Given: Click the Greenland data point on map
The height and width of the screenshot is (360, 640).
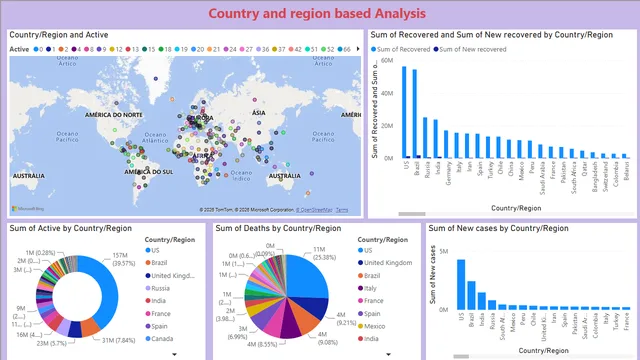Looking at the screenshot, I should [156, 79].
